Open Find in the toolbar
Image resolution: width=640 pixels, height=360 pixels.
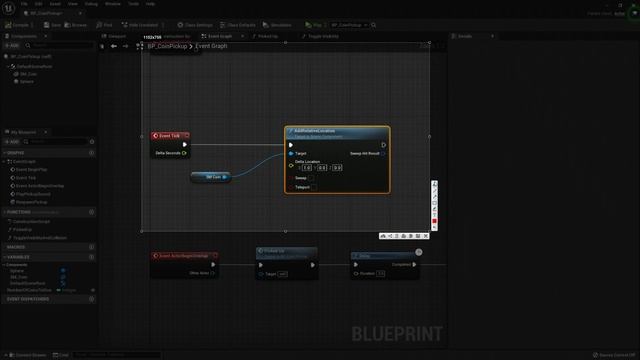104,25
